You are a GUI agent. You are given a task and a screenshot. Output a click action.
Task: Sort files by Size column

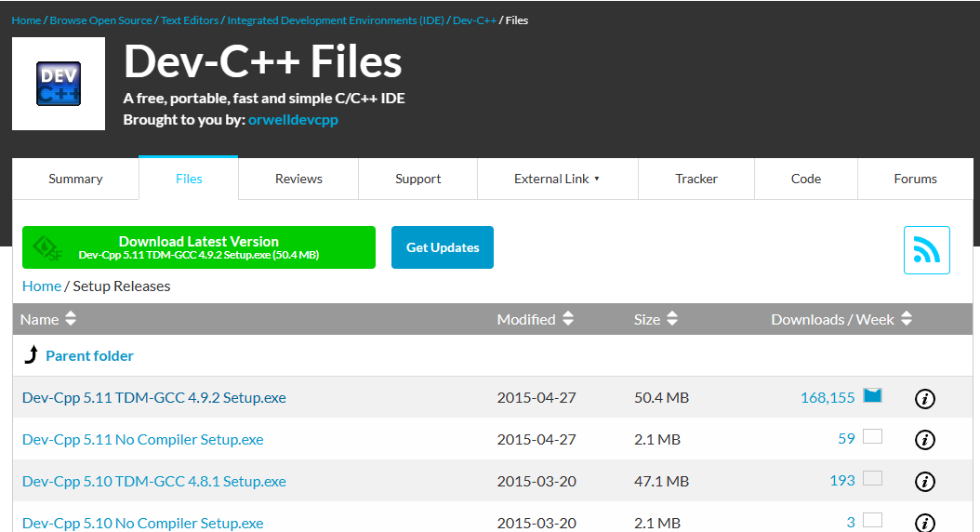click(x=656, y=319)
